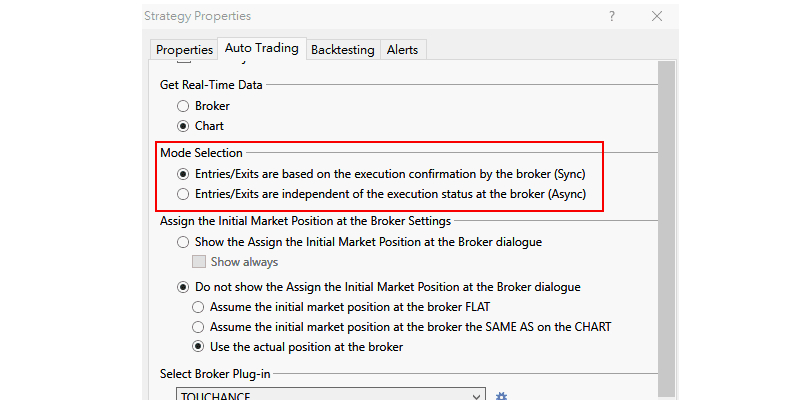Select Chart for real-time data
800x400 pixels.
(182, 126)
